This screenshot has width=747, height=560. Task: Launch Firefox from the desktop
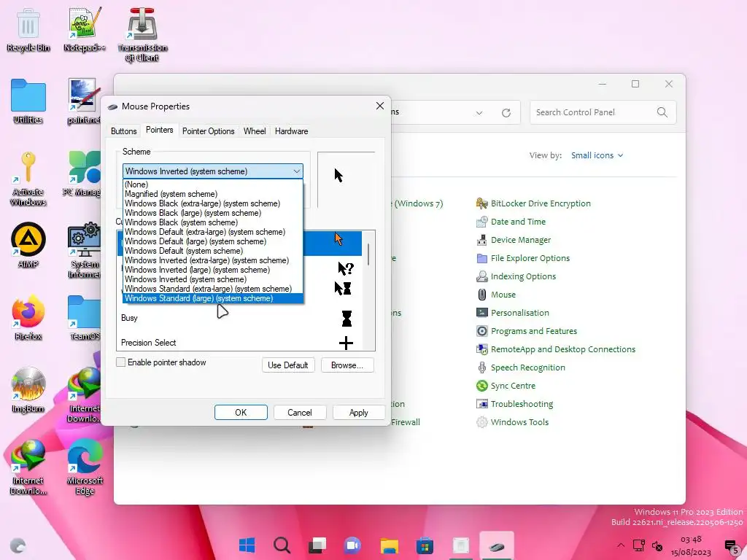(28, 318)
